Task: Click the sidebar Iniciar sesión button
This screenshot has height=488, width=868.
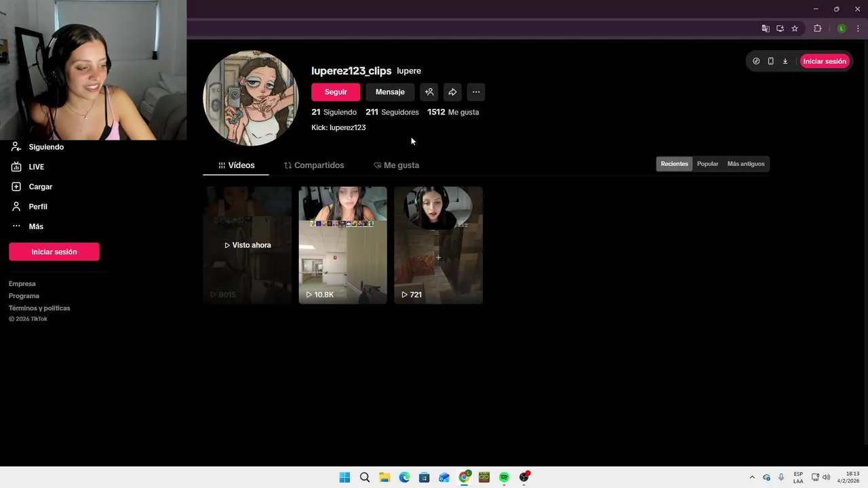Action: [54, 251]
